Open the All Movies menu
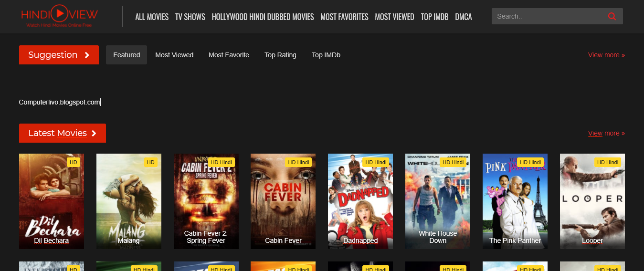This screenshot has width=644, height=271. coord(152,17)
